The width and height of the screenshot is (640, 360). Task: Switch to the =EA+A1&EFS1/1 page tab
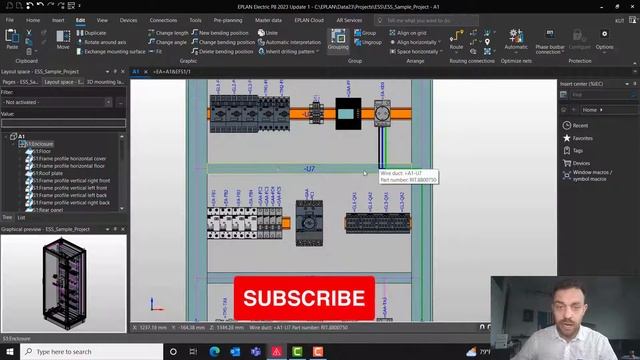172,71
